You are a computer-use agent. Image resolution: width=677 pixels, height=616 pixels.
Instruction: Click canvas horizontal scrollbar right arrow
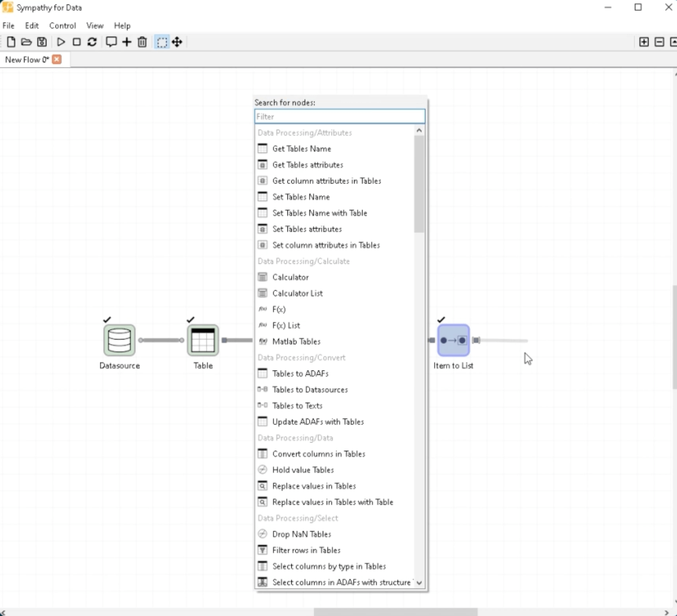click(666, 613)
